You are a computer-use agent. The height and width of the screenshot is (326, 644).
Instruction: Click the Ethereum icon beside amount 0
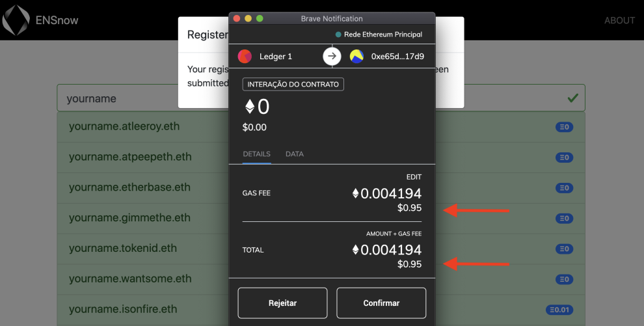pyautogui.click(x=250, y=107)
